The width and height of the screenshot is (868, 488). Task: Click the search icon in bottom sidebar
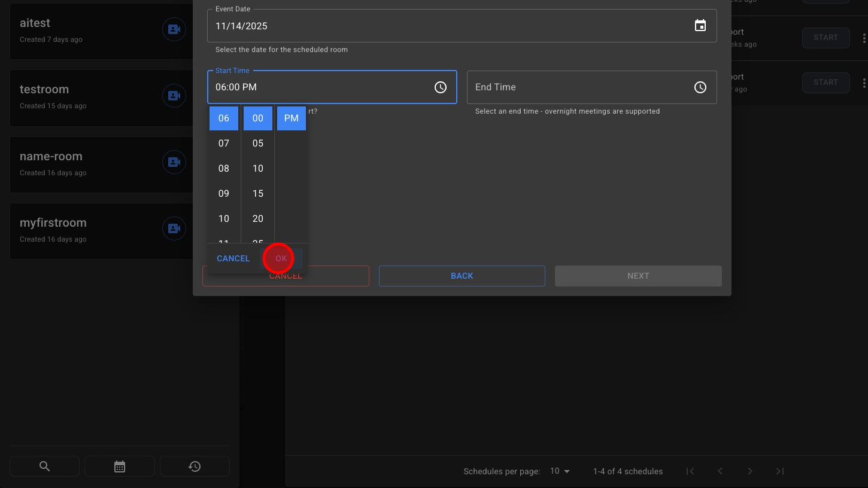click(x=44, y=466)
